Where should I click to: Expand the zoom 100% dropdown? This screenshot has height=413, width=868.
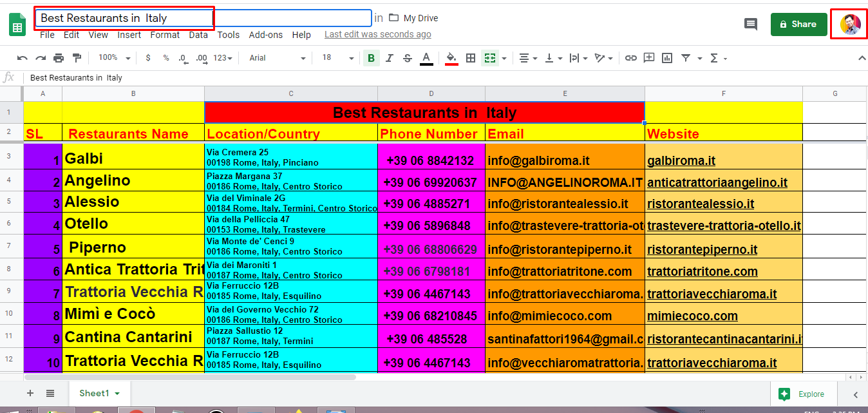point(114,58)
